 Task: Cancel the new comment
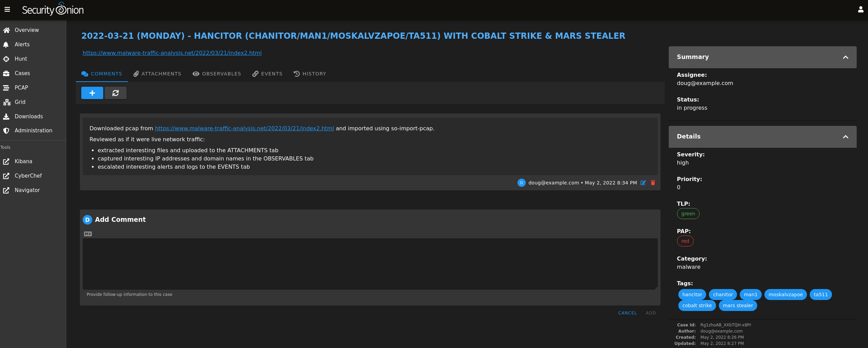628,313
